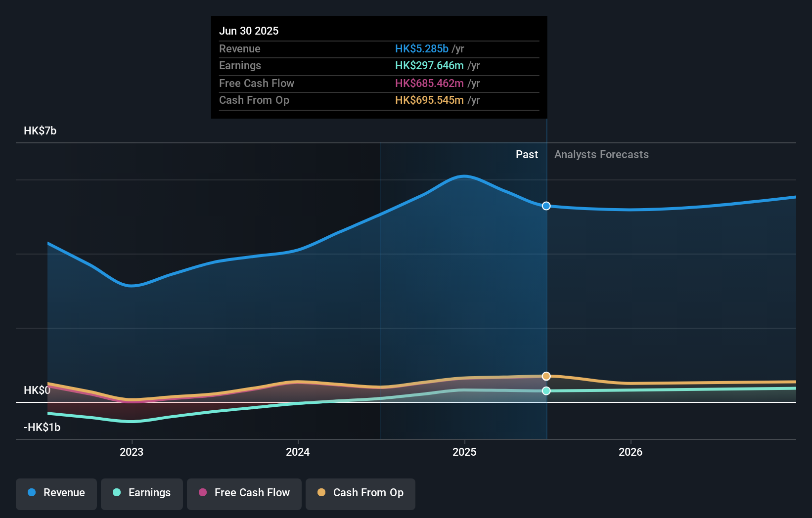Click the Cash From Op legend button
This screenshot has width=812, height=518.
coord(360,493)
